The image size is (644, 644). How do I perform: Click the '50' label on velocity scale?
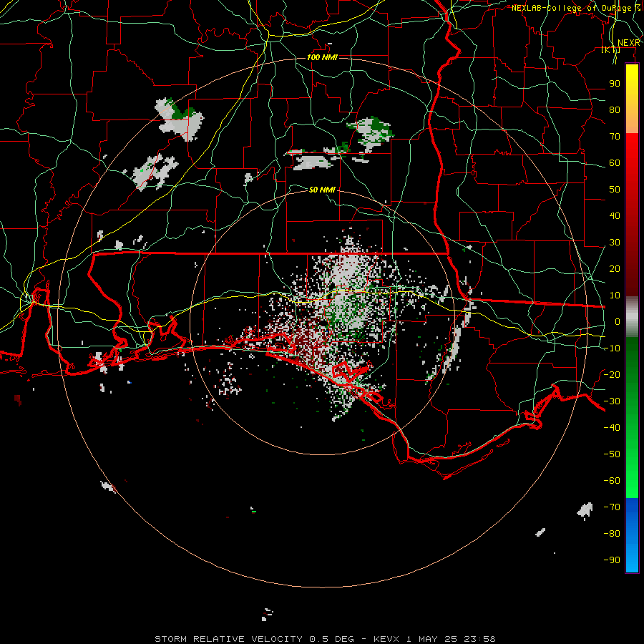pos(615,190)
